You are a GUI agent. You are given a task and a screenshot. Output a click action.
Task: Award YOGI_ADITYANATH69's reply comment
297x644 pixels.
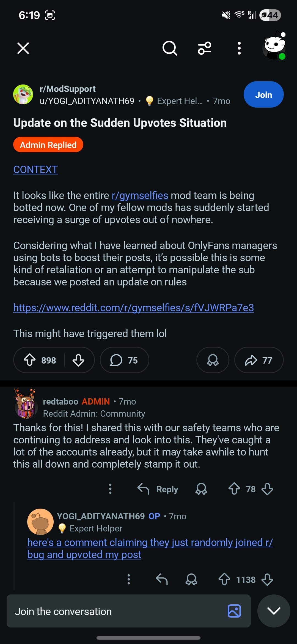[191, 579]
